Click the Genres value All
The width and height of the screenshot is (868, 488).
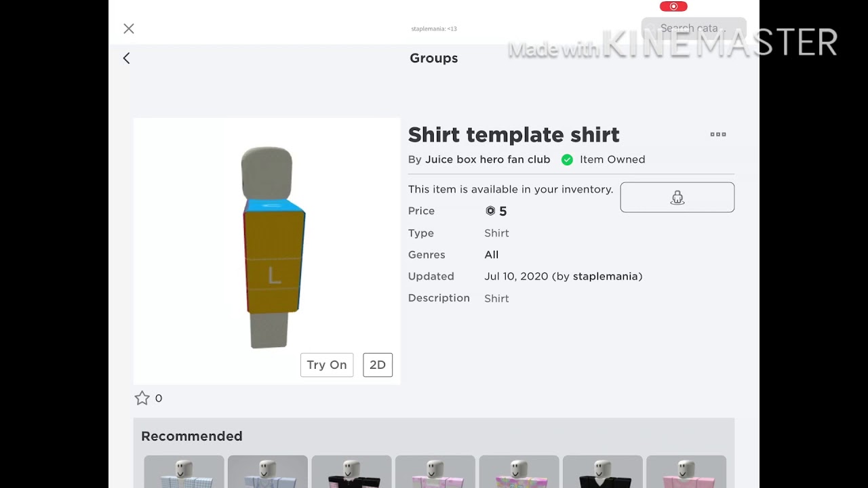pos(492,255)
